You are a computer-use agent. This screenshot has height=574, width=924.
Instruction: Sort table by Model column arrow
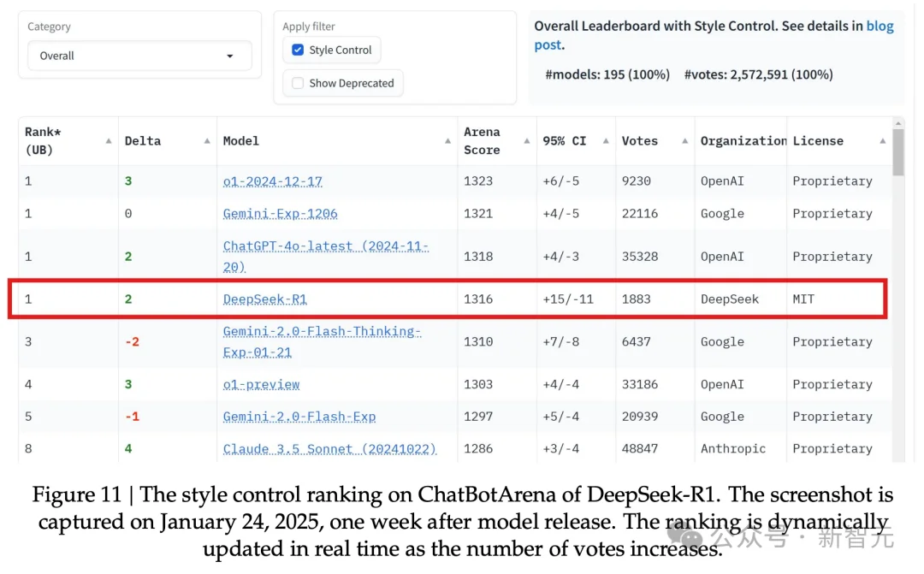click(447, 141)
